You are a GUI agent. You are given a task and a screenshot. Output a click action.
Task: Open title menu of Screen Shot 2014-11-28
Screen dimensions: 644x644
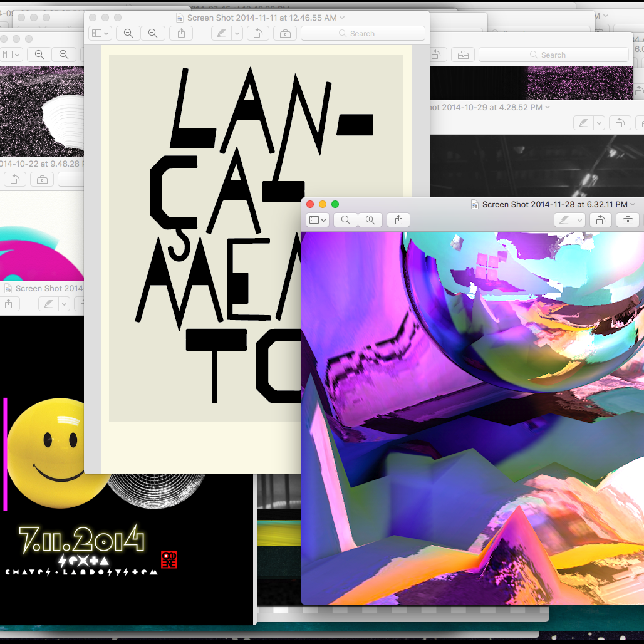coord(633,204)
